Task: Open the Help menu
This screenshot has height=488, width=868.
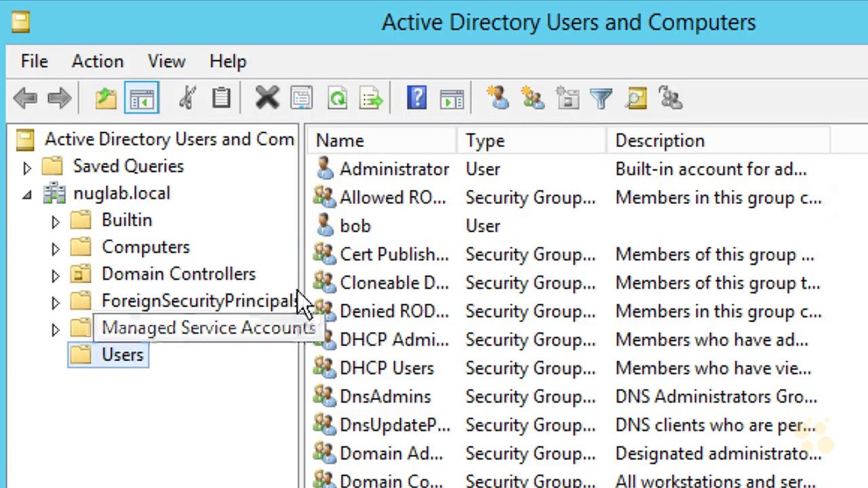Action: 228,62
